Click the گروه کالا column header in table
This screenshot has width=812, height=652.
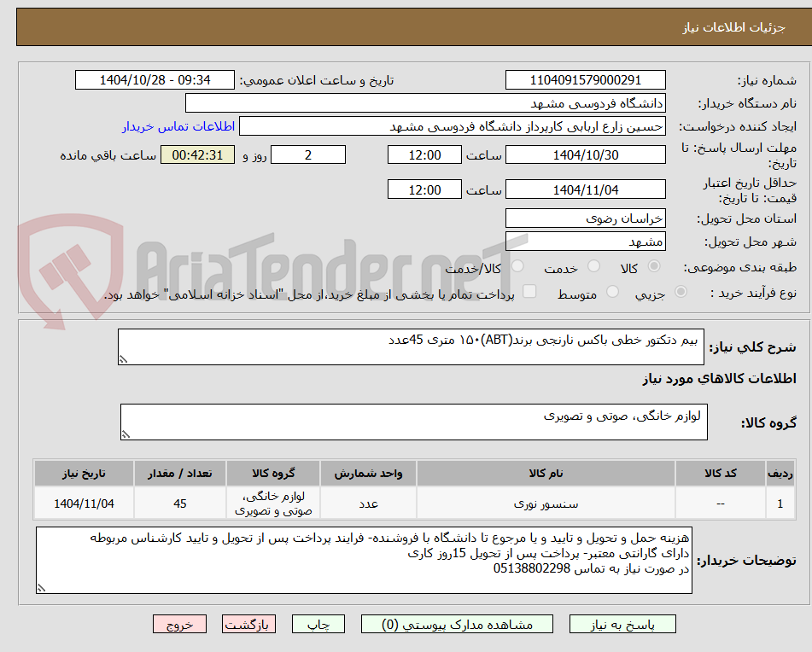273,474
